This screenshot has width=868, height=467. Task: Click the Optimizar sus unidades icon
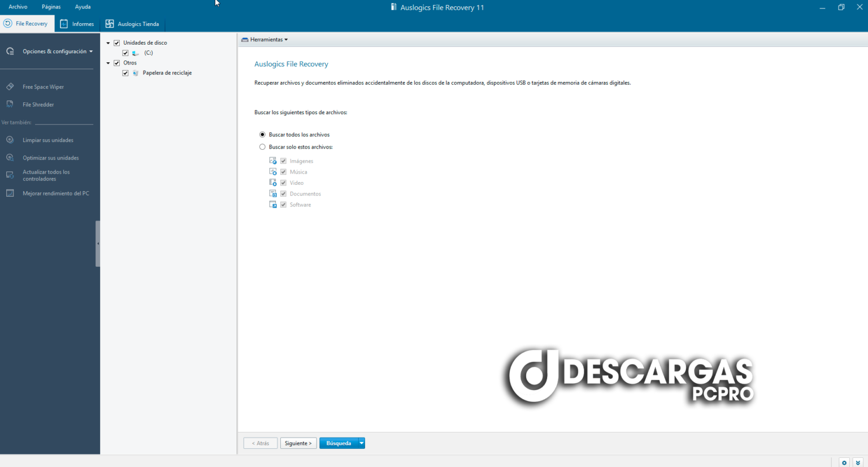(10, 158)
